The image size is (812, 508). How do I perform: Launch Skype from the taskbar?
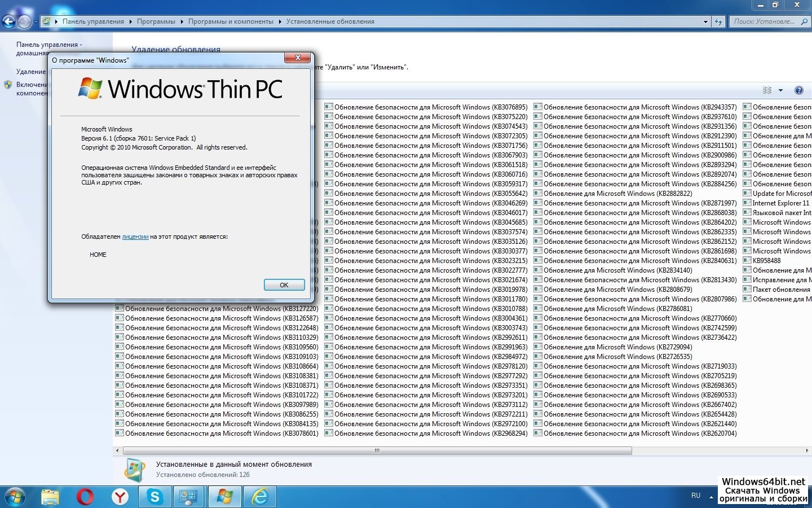point(155,497)
